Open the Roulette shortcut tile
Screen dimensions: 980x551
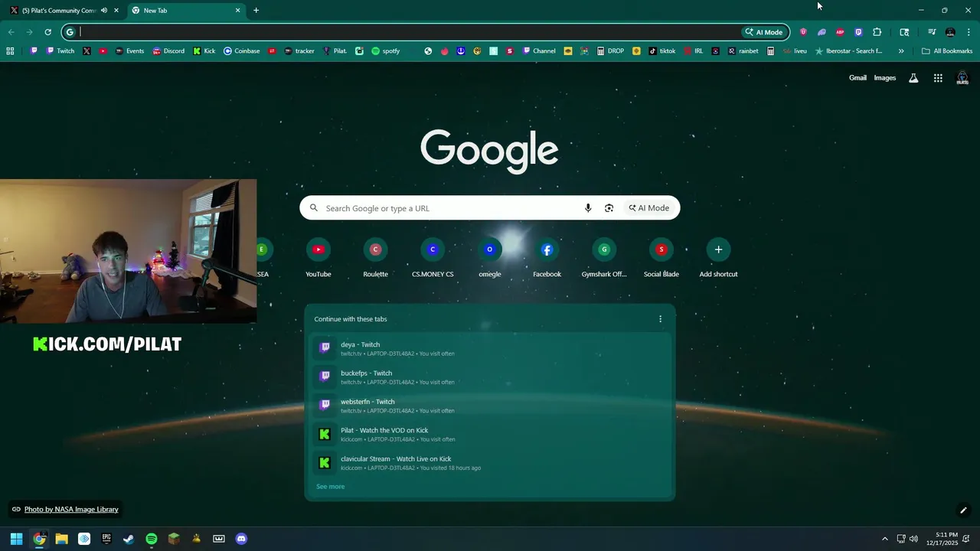(375, 258)
